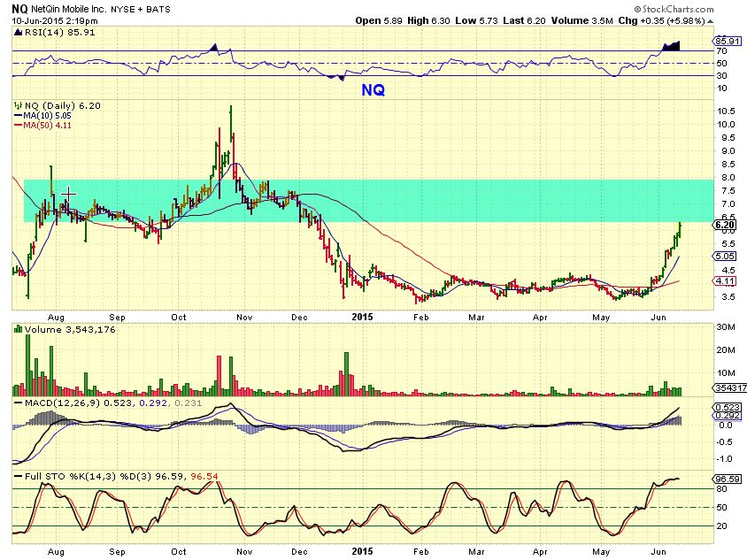Image resolution: width=747 pixels, height=560 pixels.
Task: Click the MACD(12,26,9) legend label
Action: (63, 403)
